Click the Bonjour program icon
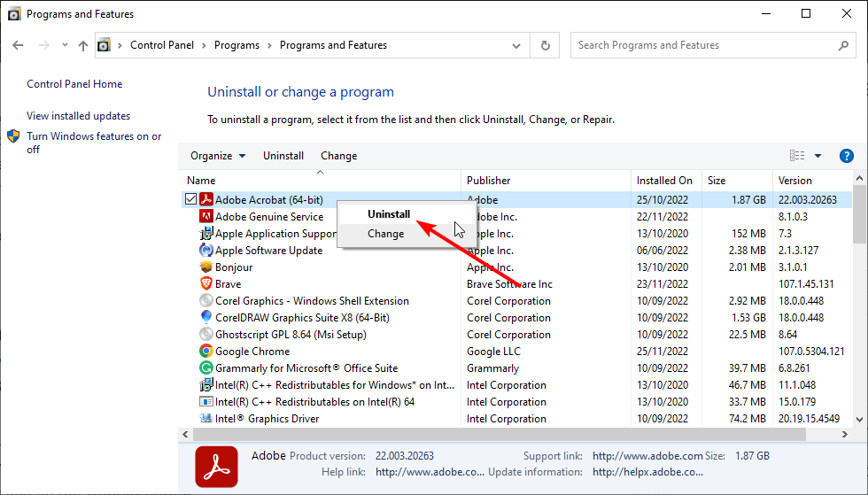The width and height of the screenshot is (868, 495). [205, 267]
